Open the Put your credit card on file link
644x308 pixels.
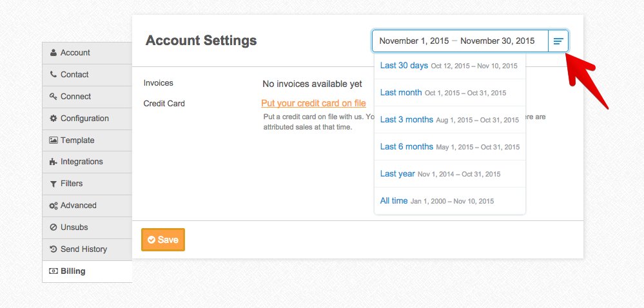(x=313, y=103)
